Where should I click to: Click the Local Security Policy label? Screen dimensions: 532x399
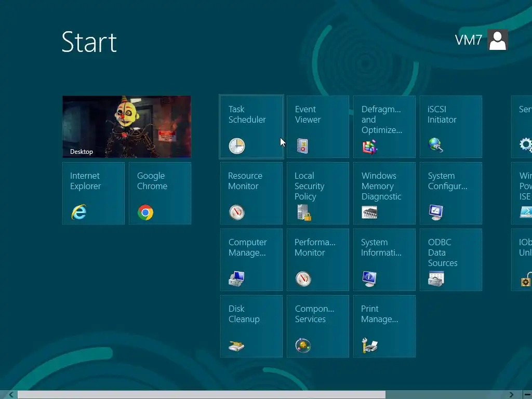(x=310, y=186)
